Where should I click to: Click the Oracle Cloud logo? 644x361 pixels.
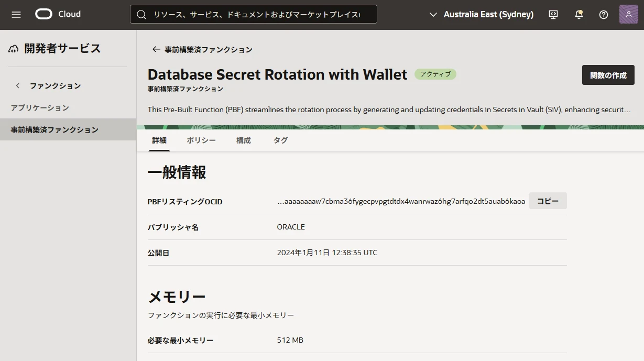[x=45, y=14]
